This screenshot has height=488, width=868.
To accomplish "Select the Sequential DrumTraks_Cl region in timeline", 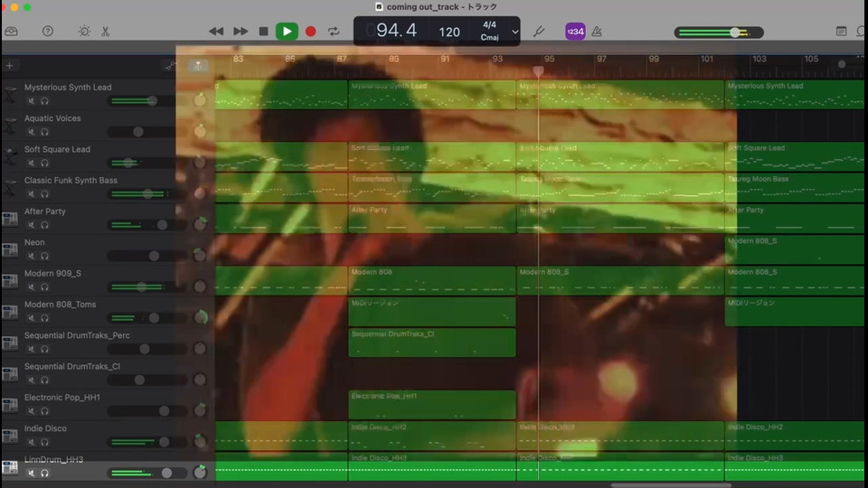I will pos(432,343).
